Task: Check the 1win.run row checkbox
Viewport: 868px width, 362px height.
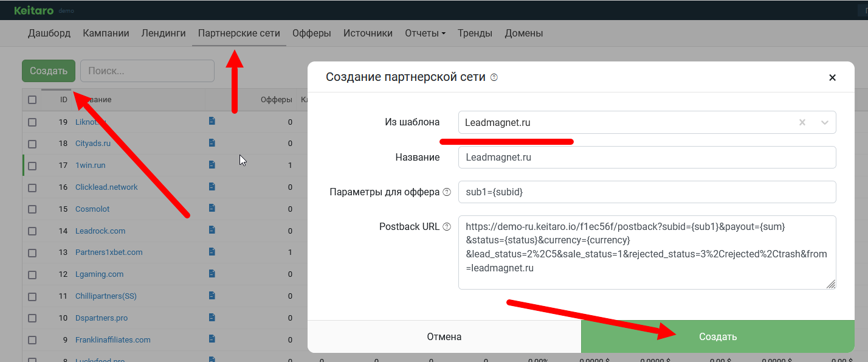Action: [32, 165]
